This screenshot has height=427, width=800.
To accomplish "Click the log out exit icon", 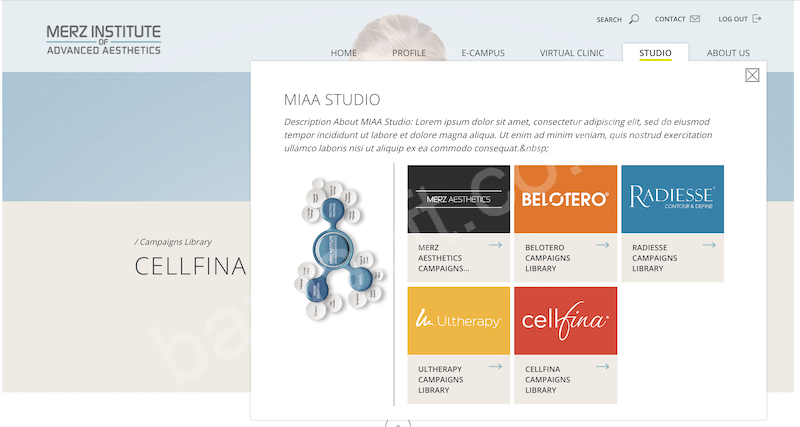I will tap(757, 19).
